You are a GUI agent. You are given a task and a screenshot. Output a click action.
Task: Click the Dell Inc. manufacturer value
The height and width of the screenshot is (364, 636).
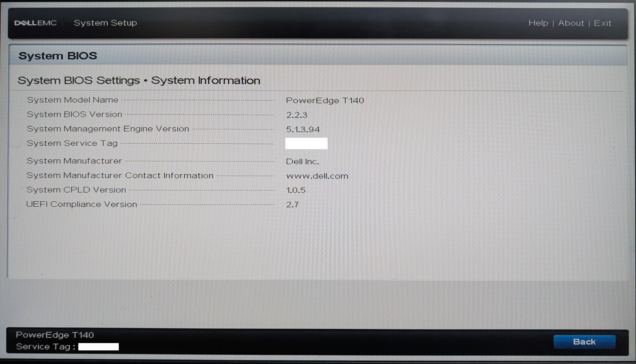[x=303, y=162]
